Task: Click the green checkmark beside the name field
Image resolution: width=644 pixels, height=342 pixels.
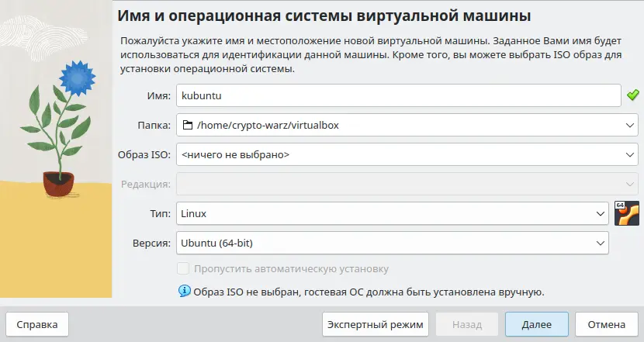Action: (633, 95)
